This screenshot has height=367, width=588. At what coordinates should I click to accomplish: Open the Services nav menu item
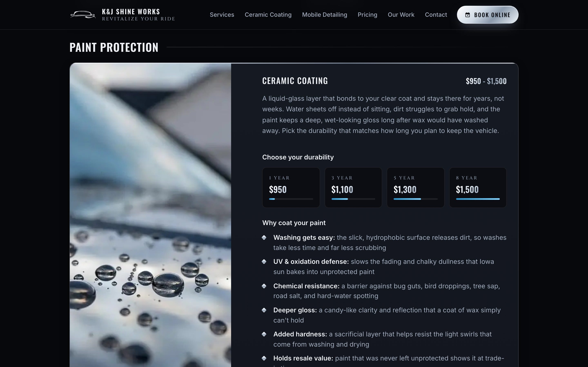pos(222,14)
